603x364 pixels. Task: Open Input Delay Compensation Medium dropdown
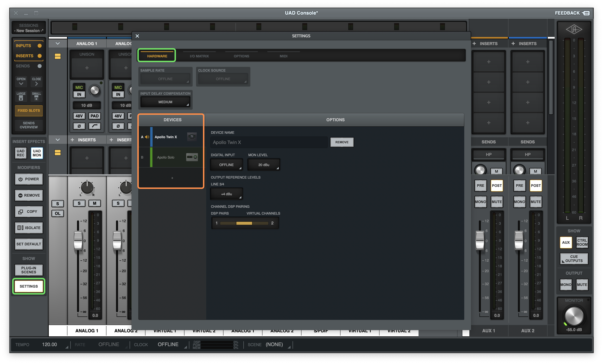click(165, 102)
